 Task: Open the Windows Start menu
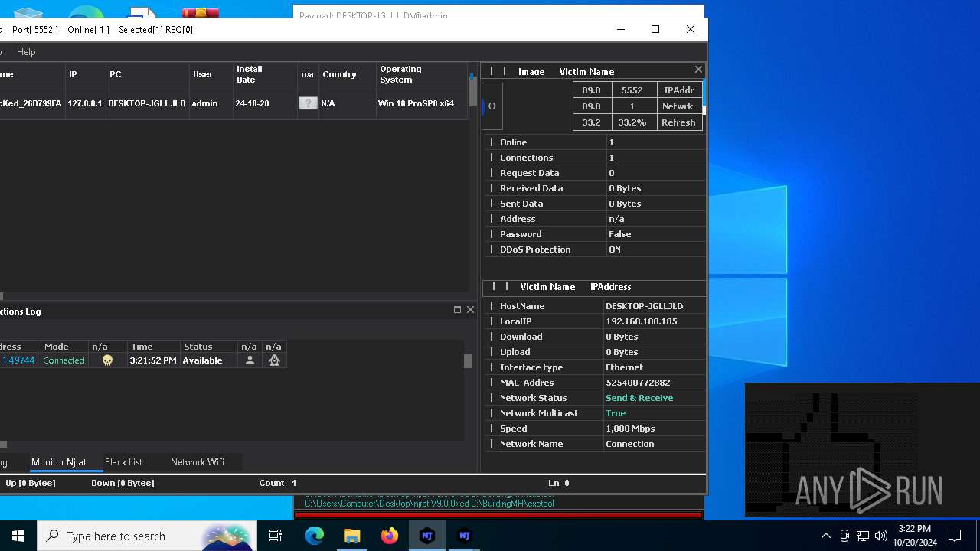[x=18, y=536]
